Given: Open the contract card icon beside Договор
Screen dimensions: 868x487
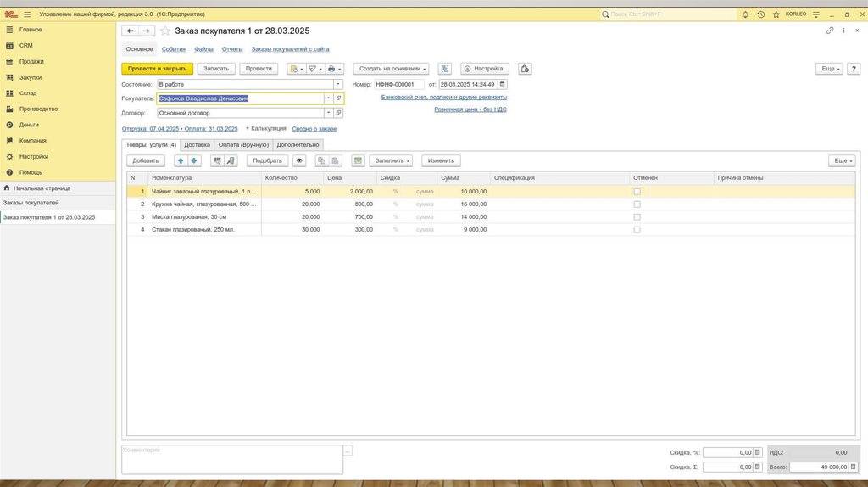Looking at the screenshot, I should click(338, 113).
